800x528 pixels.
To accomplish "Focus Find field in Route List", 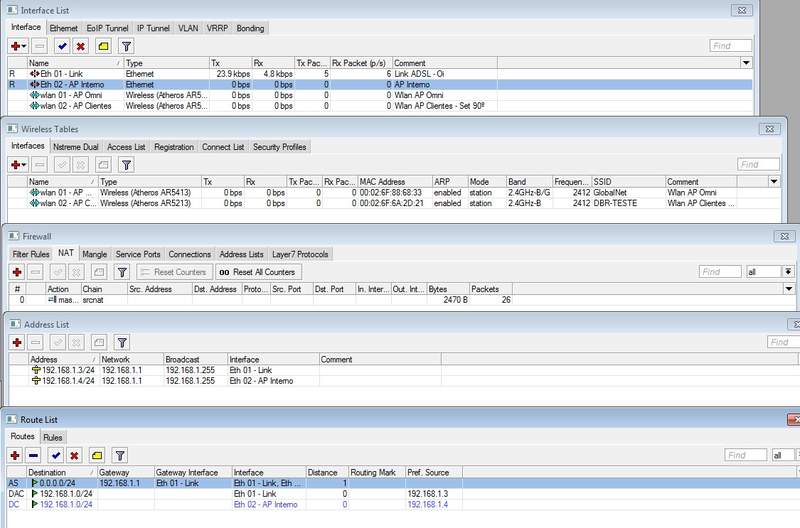I will pos(745,455).
